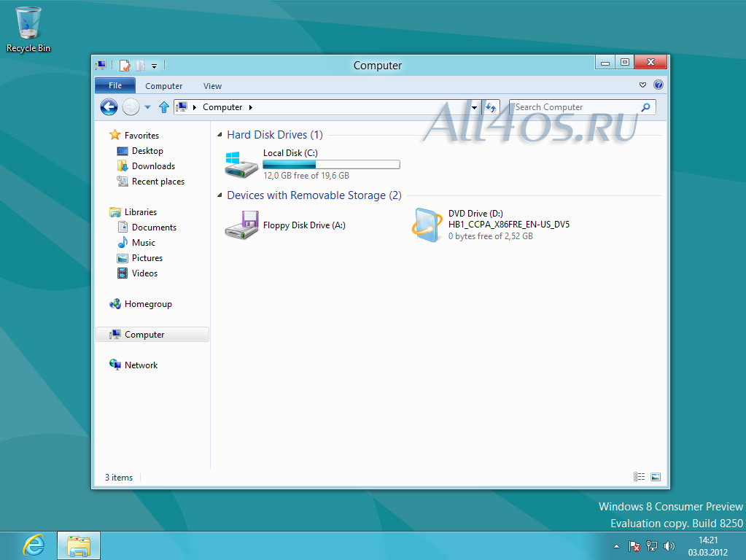Select Homegroup in the navigation pane
This screenshot has height=560, width=746.
(x=147, y=304)
